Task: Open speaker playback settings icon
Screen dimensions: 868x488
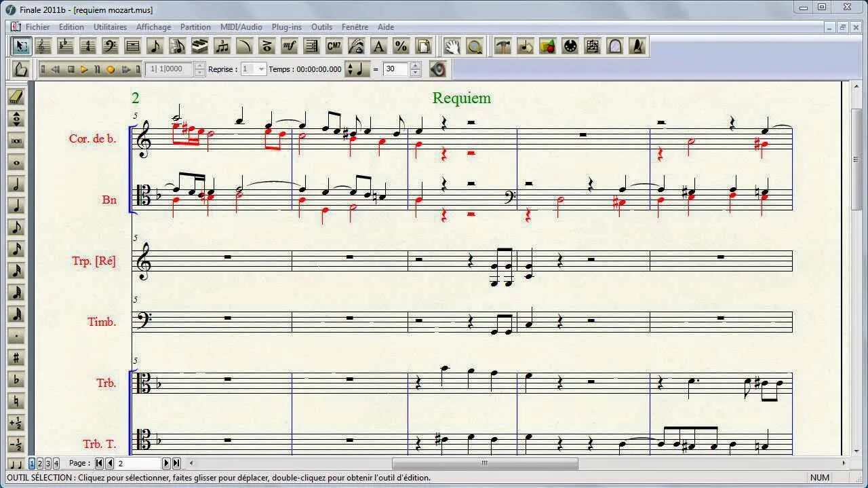Action: (x=437, y=69)
